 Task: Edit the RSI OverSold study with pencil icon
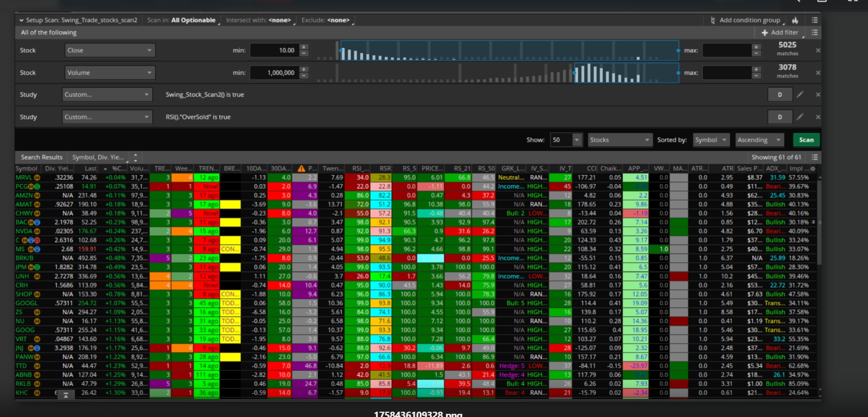[x=800, y=117]
